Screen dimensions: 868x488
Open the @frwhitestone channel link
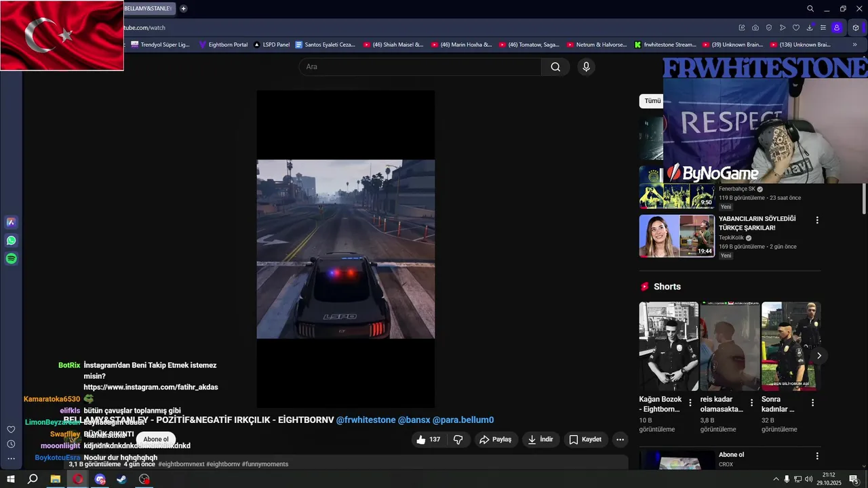point(366,420)
